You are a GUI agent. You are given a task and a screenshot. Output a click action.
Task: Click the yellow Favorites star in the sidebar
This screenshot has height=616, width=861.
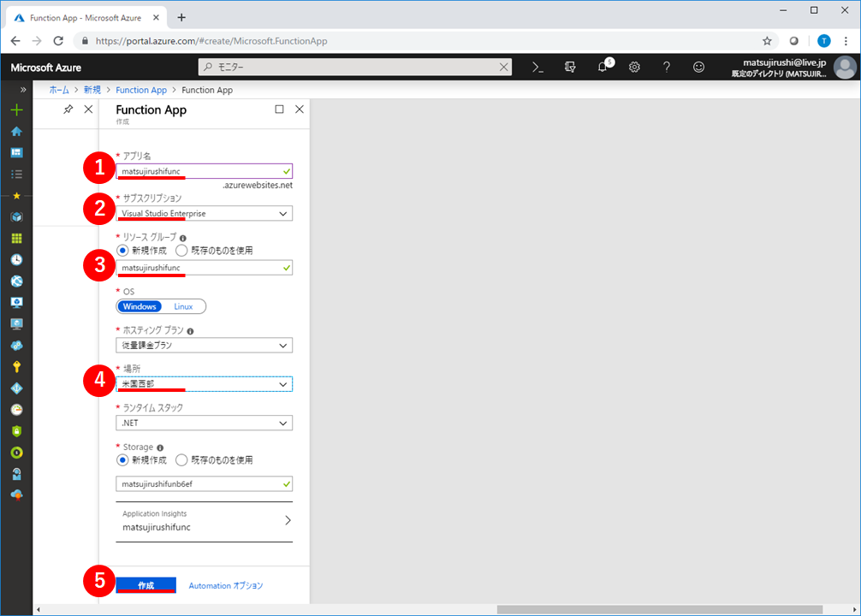tap(16, 195)
